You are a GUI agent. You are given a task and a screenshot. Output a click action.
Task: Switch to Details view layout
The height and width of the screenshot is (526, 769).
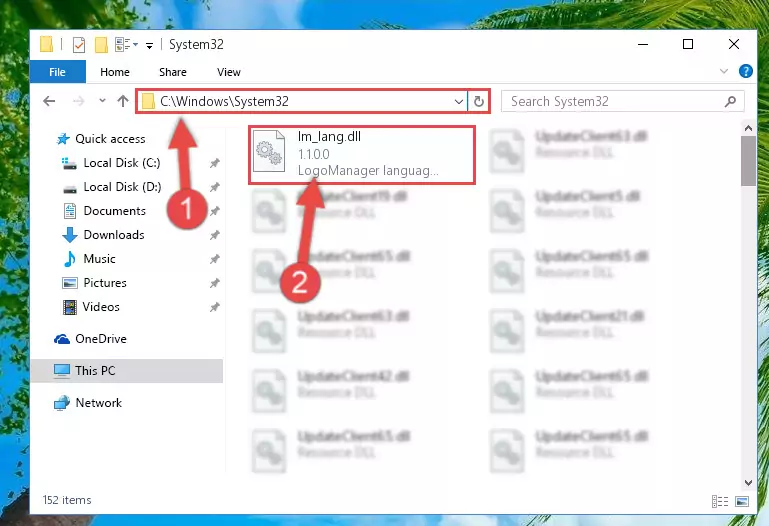click(x=720, y=501)
